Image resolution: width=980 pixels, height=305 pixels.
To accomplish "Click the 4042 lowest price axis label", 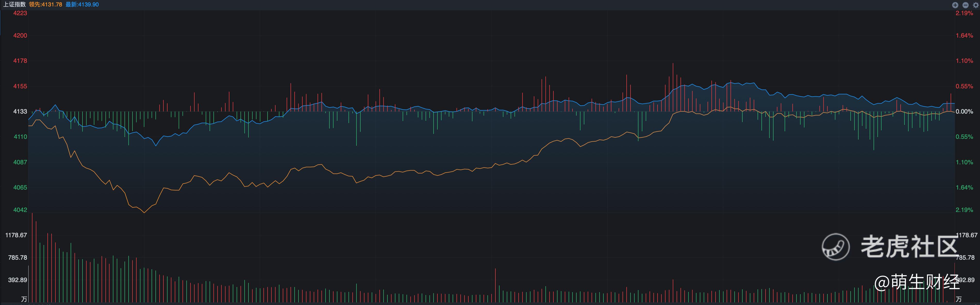I will (20, 210).
